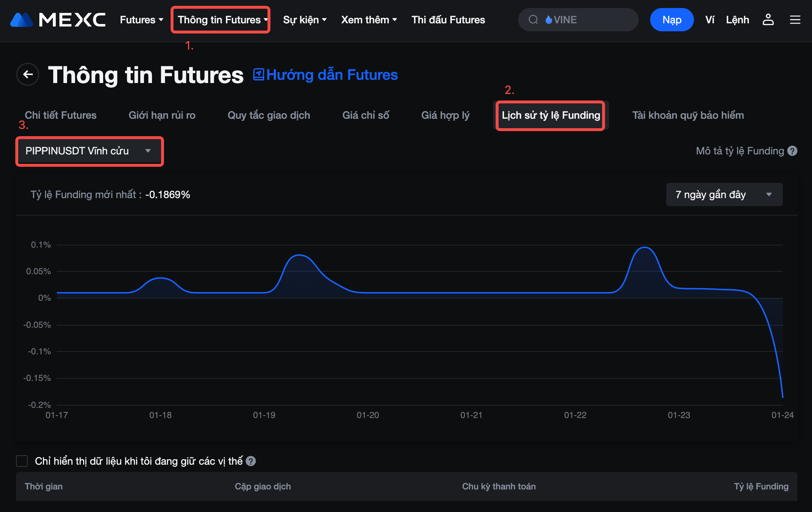This screenshot has width=812, height=512.
Task: Switch to Giới hạn rủi ro tab
Action: tap(162, 115)
